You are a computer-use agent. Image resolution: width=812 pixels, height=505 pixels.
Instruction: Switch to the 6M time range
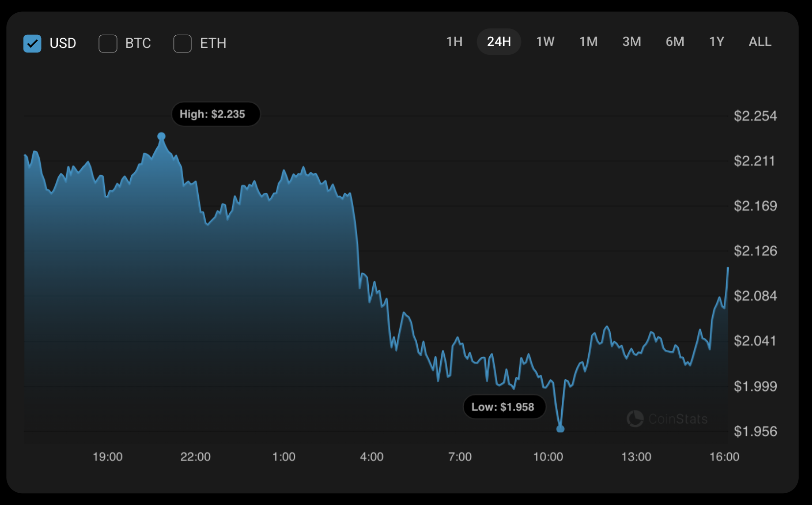click(674, 42)
